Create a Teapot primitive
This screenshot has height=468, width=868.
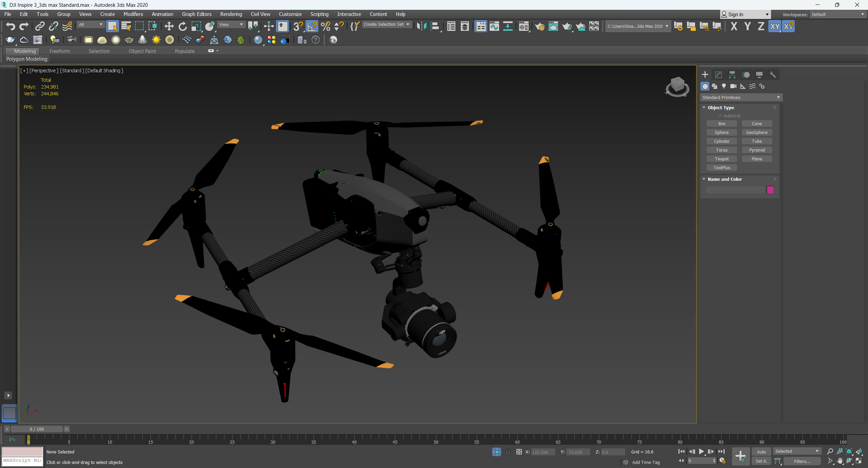pyautogui.click(x=722, y=159)
